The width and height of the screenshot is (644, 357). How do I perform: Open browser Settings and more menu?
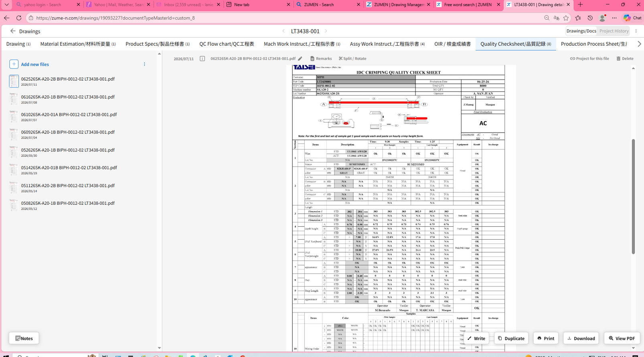click(614, 18)
